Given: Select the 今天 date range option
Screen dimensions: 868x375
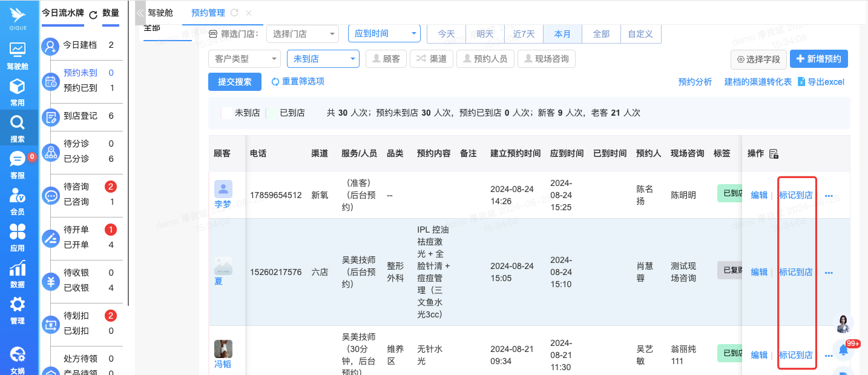Looking at the screenshot, I should click(446, 34).
